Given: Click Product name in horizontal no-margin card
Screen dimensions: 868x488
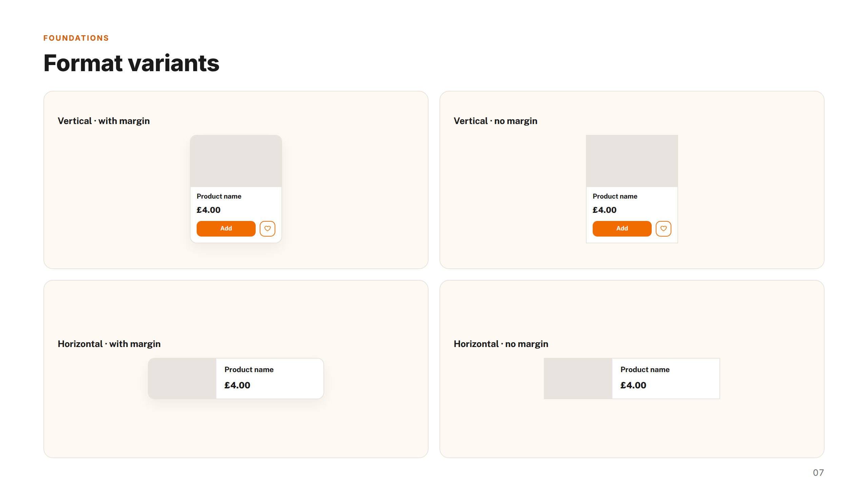Looking at the screenshot, I should coord(645,370).
